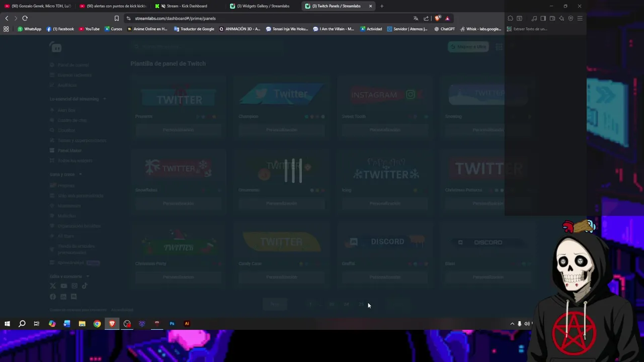Image resolution: width=644 pixels, height=362 pixels.
Task: Switch to the Widgets Gallery / Streamlabs tab
Action: (263, 6)
